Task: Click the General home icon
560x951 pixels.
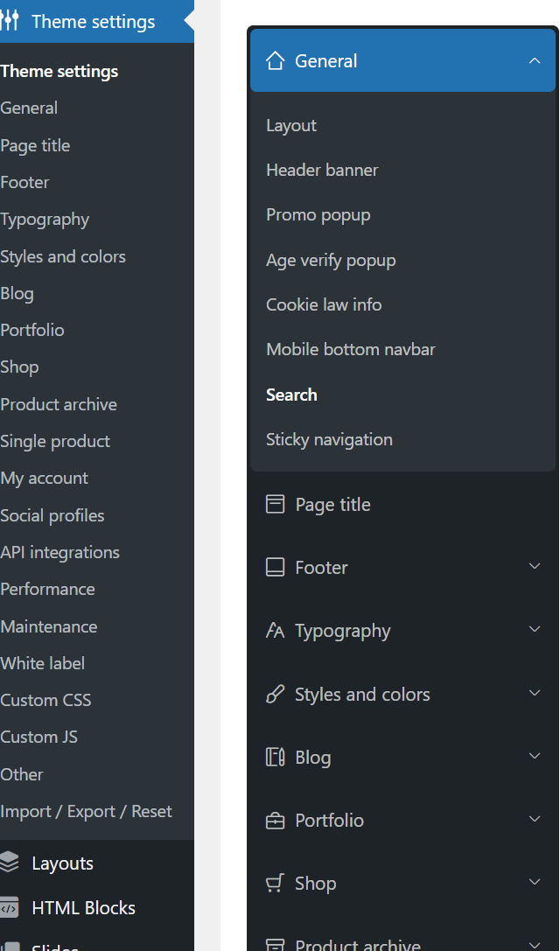Action: [x=275, y=61]
